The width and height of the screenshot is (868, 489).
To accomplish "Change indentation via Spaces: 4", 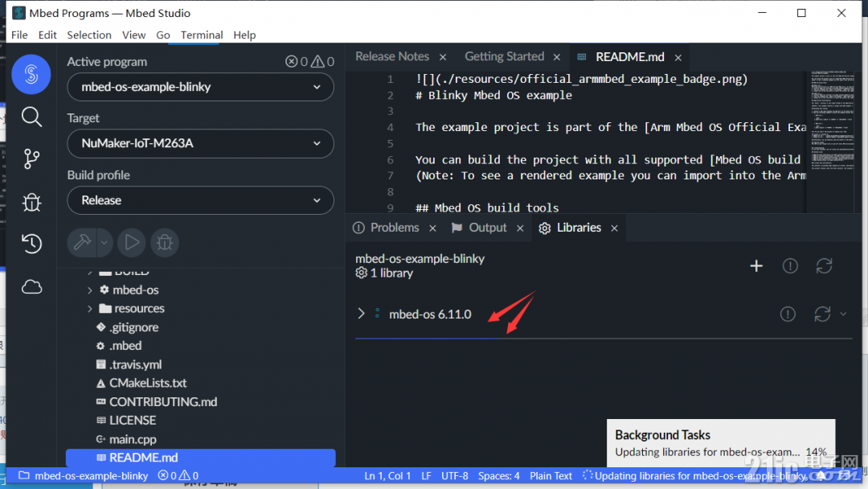I will [x=499, y=475].
